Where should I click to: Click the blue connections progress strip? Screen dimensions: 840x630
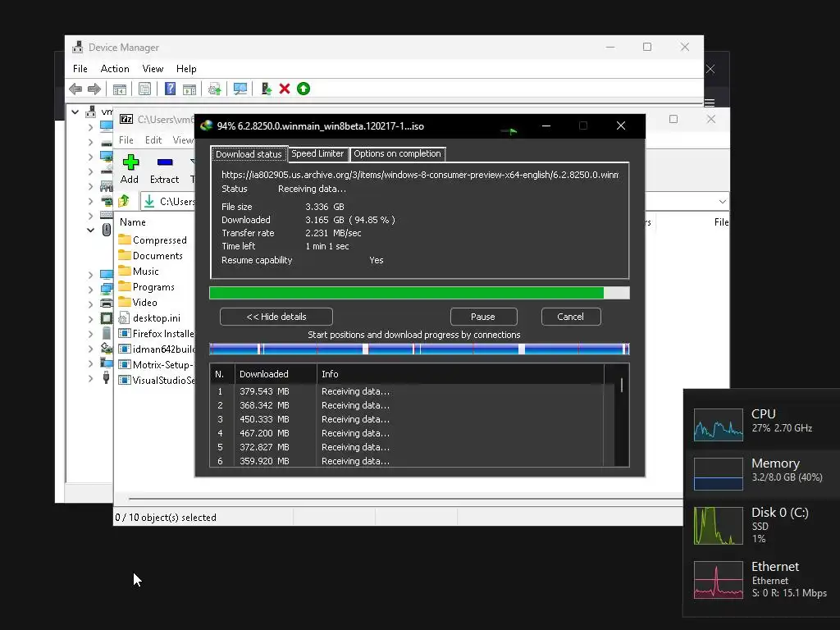pos(419,349)
